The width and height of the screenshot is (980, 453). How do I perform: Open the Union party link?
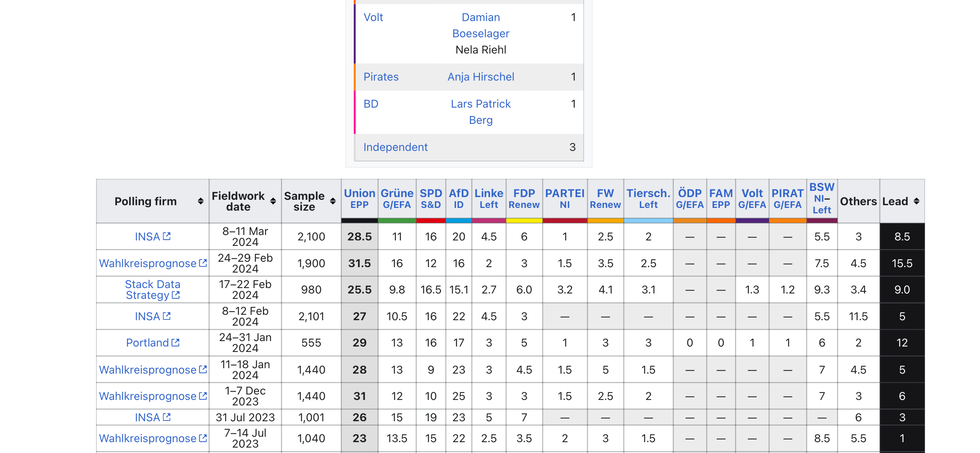pos(359,193)
